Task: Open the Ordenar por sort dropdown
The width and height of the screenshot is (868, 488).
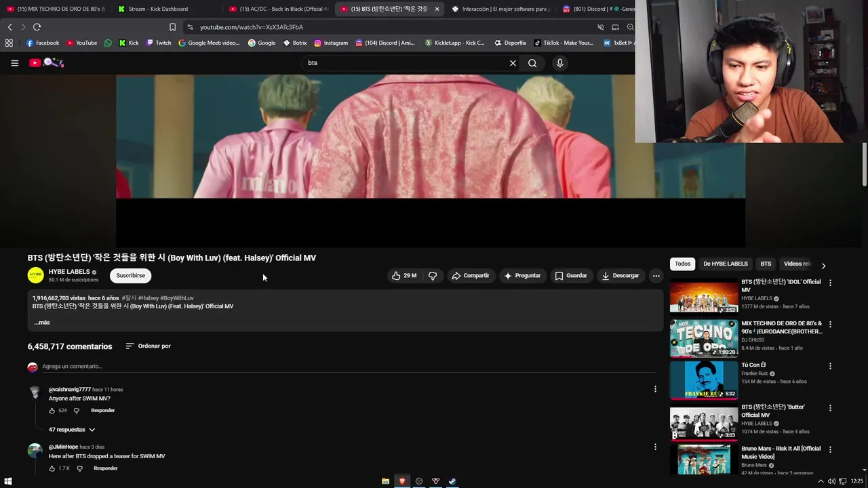Action: (x=148, y=346)
